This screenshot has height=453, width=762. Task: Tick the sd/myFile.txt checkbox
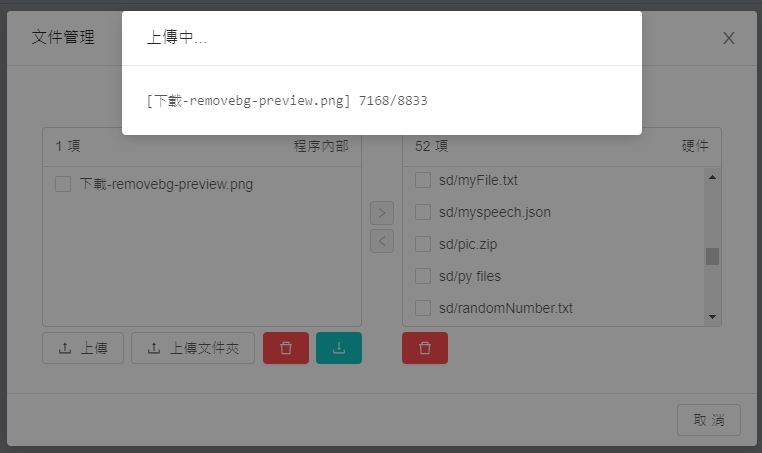point(423,180)
